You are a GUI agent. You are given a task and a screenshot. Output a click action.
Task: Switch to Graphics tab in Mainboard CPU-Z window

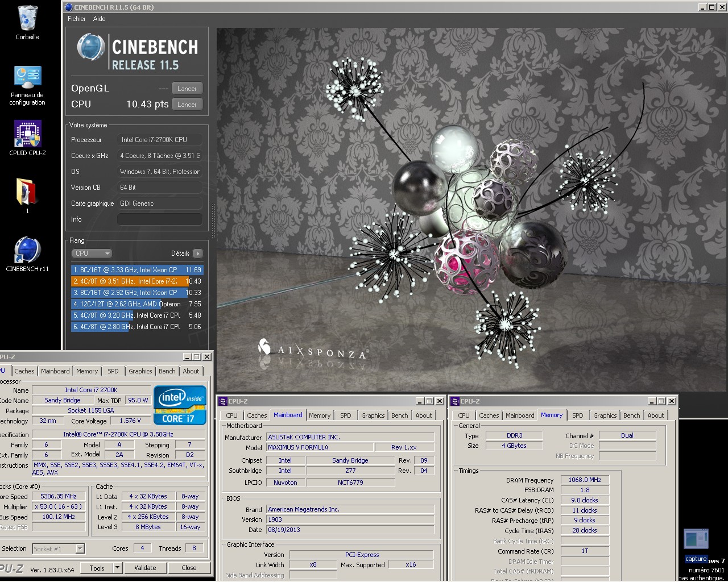(373, 415)
